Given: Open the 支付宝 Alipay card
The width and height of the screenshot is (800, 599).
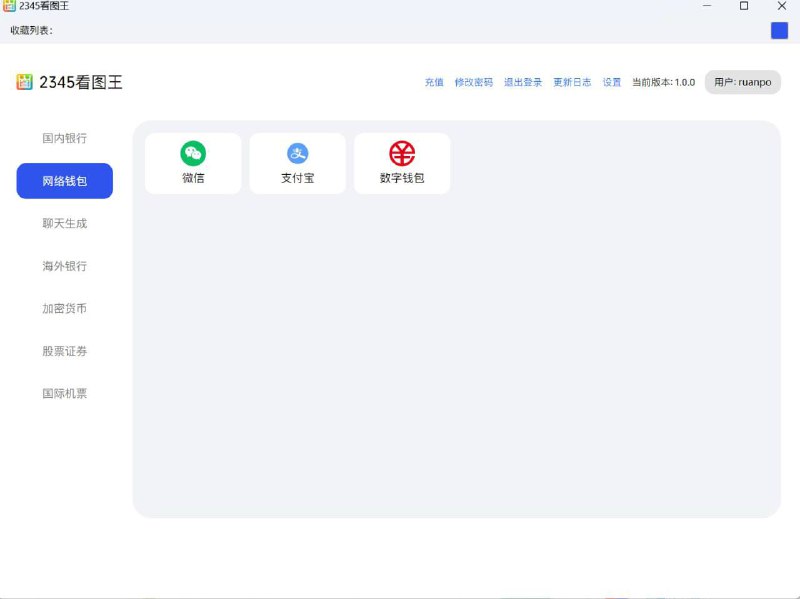Looking at the screenshot, I should [297, 163].
